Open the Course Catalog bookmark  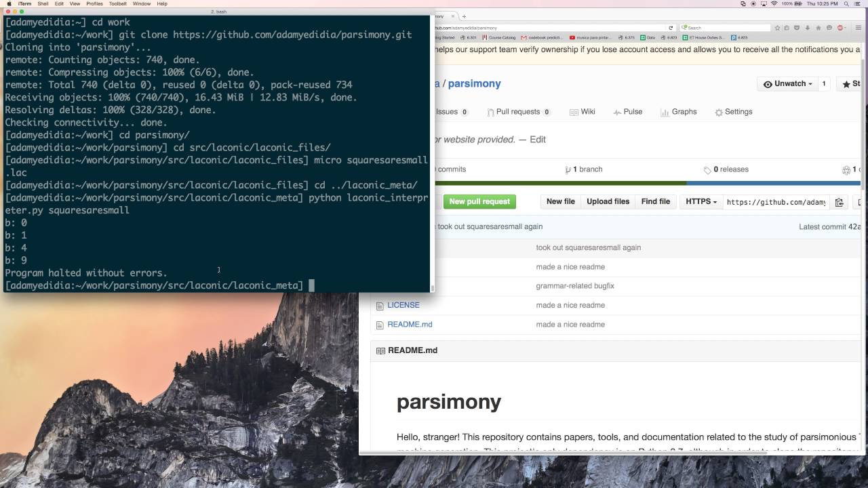tap(499, 37)
